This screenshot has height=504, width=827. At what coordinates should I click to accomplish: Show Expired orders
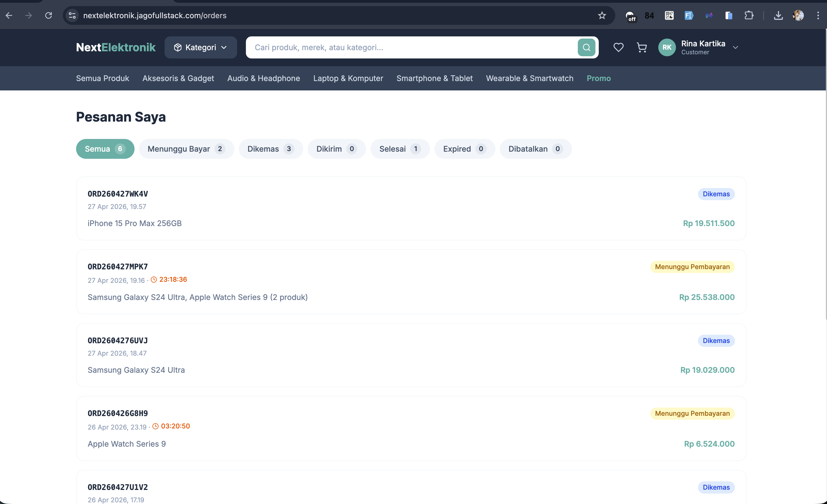pos(464,149)
